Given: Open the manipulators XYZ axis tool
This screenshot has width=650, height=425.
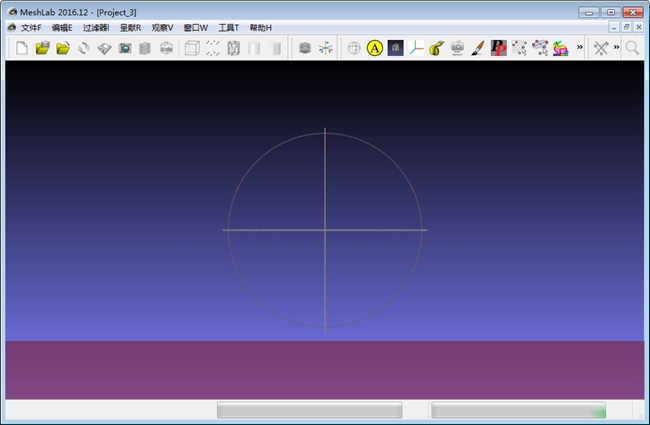Looking at the screenshot, I should (416, 48).
